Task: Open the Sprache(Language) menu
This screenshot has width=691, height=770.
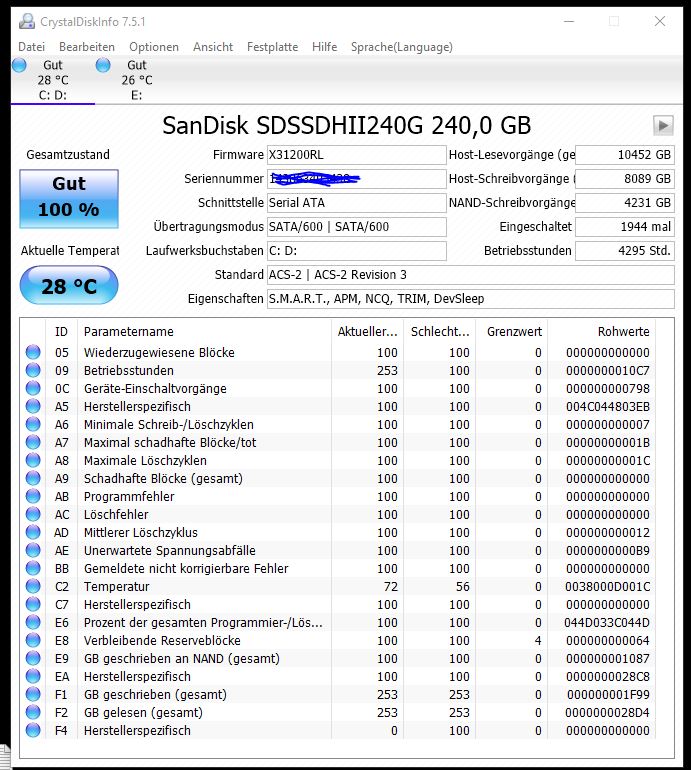Action: (x=402, y=47)
